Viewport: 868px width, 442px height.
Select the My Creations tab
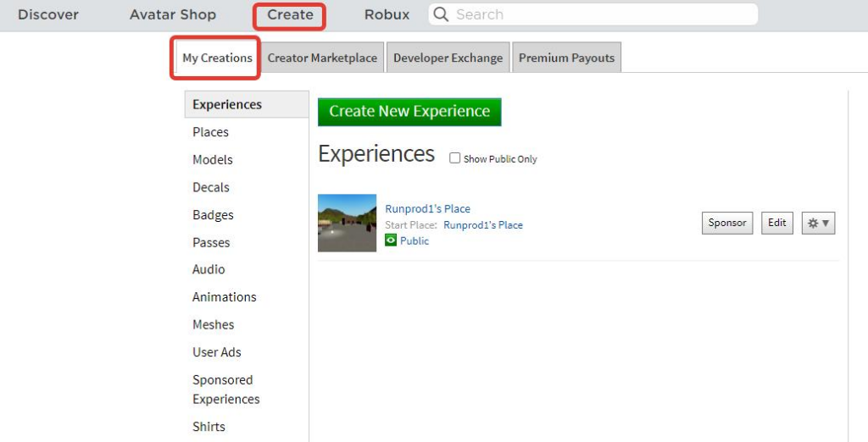217,58
